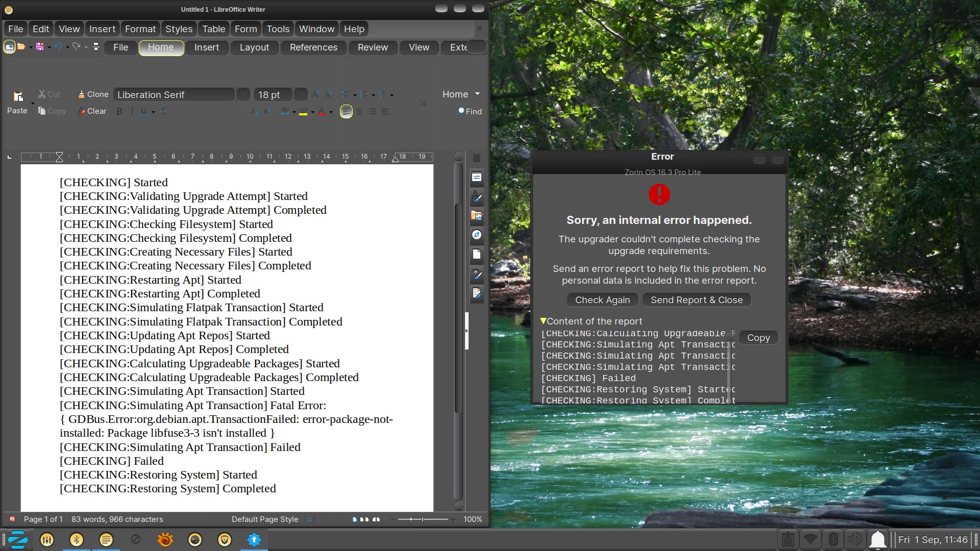This screenshot has height=551, width=980.
Task: Switch to the Layout ribbon tab
Action: pyautogui.click(x=254, y=47)
